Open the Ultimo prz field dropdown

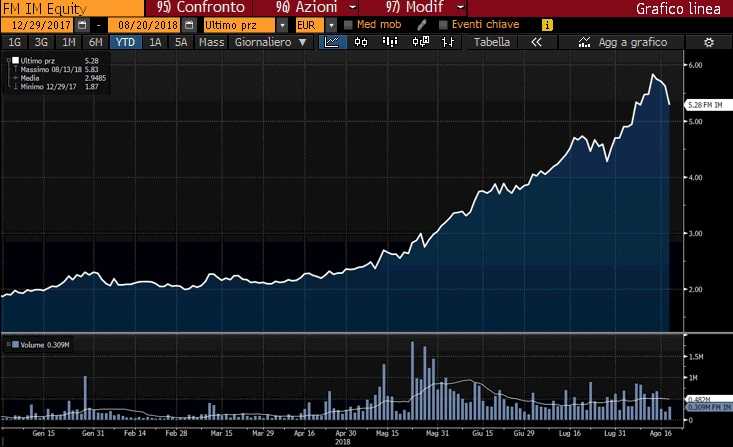point(282,25)
